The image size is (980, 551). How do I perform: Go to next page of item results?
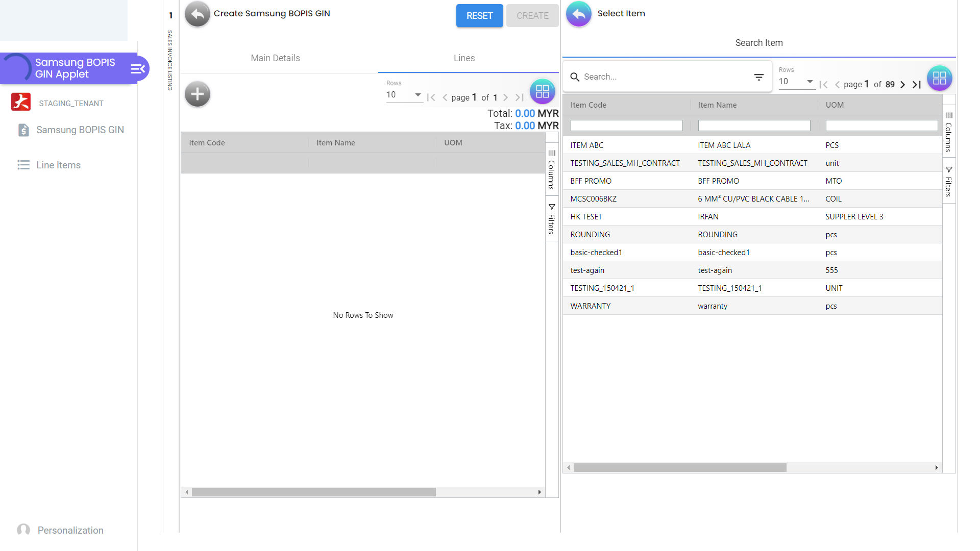click(x=902, y=85)
